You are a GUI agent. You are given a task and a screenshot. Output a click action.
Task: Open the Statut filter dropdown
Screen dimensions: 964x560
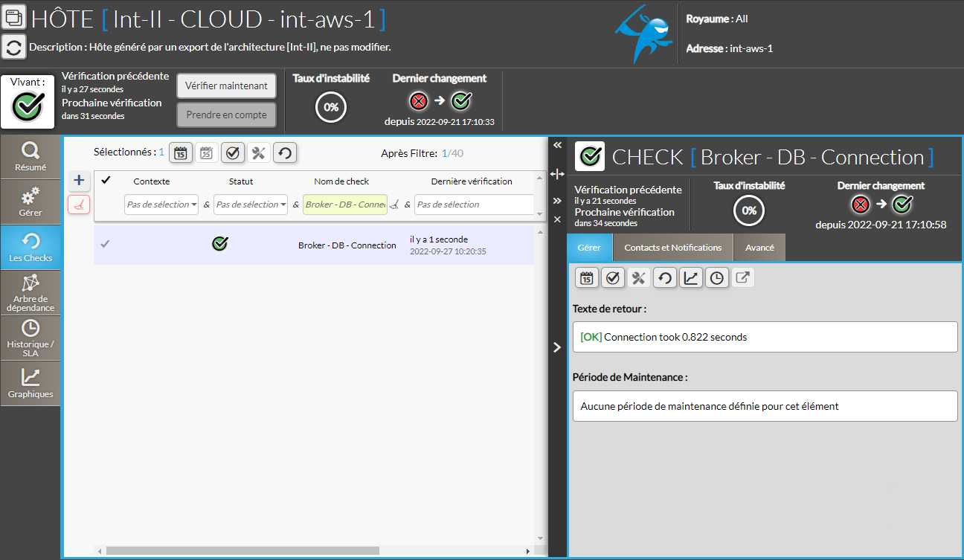click(x=251, y=205)
